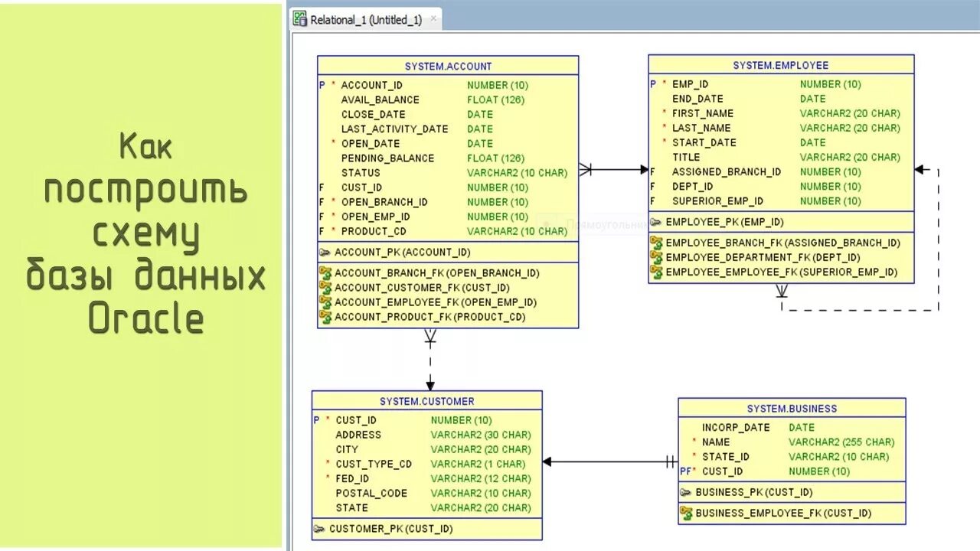Screen dimensions: 980x551
Task: Click the key icon beside EMPLOYEE_PK
Action: [656, 222]
